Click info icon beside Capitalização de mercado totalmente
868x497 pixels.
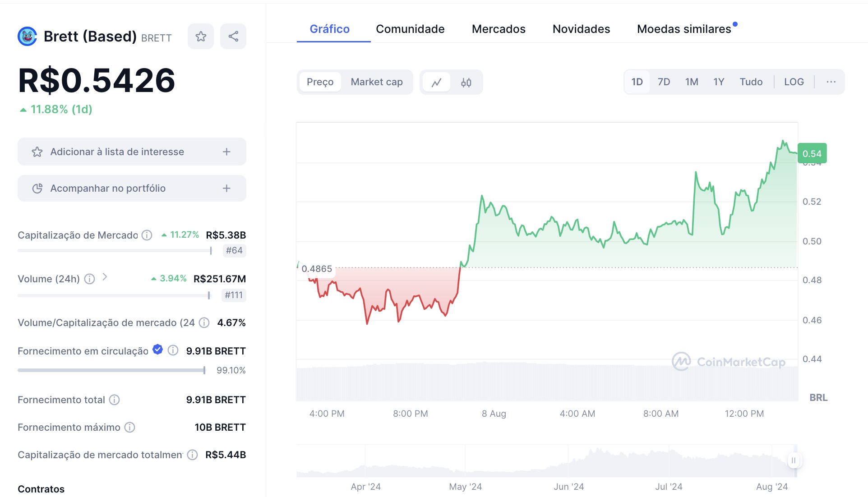point(192,455)
